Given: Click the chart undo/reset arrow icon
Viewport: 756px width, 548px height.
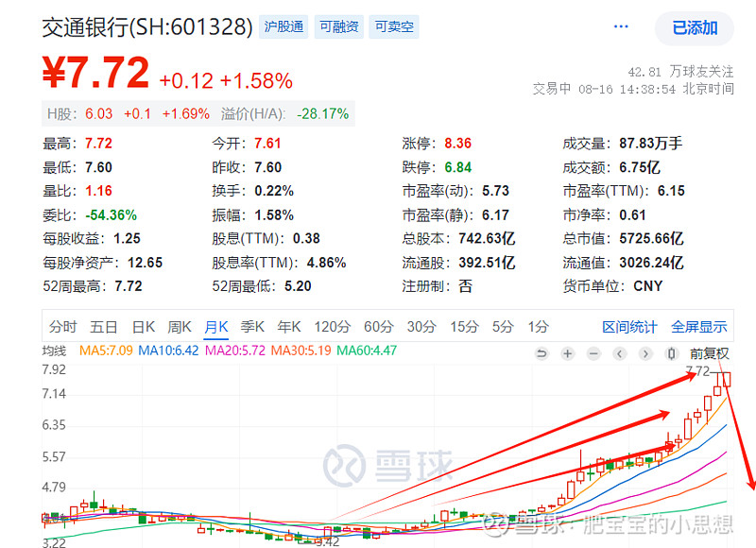Looking at the screenshot, I should [541, 353].
